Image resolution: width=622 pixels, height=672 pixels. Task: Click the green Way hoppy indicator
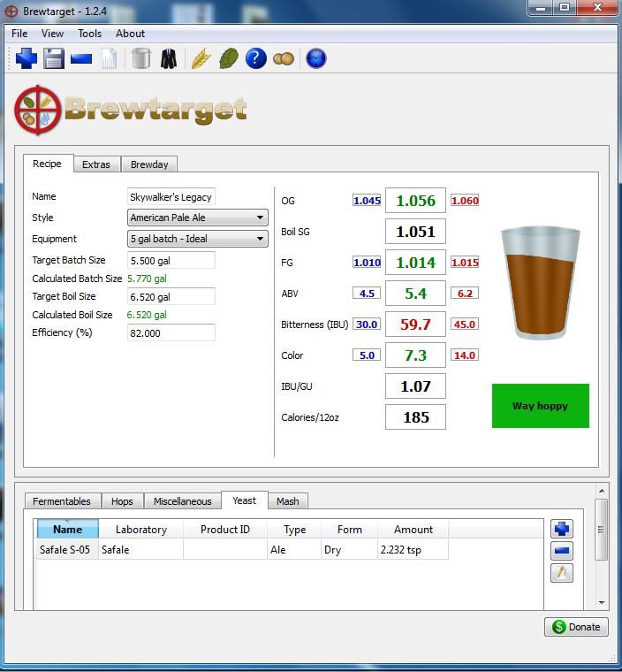[541, 406]
